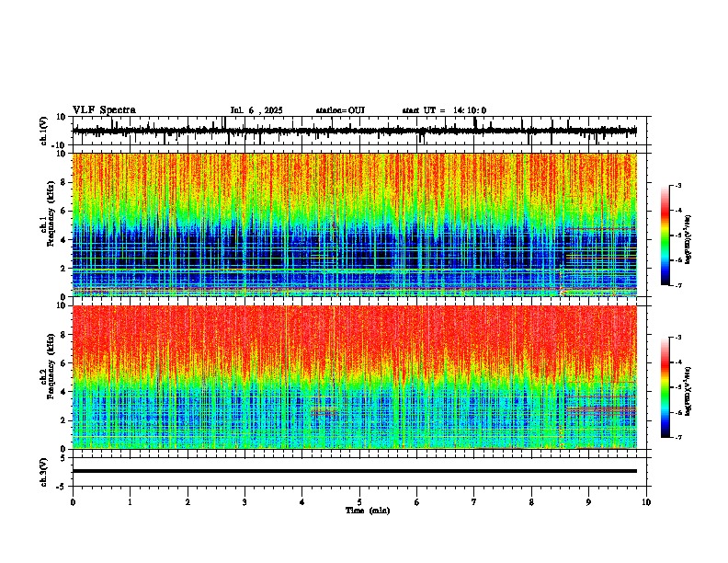Viewport: 728px width, 563px height.
Task: Click the "-7" label on ch.2 color bar
Action: click(x=677, y=437)
